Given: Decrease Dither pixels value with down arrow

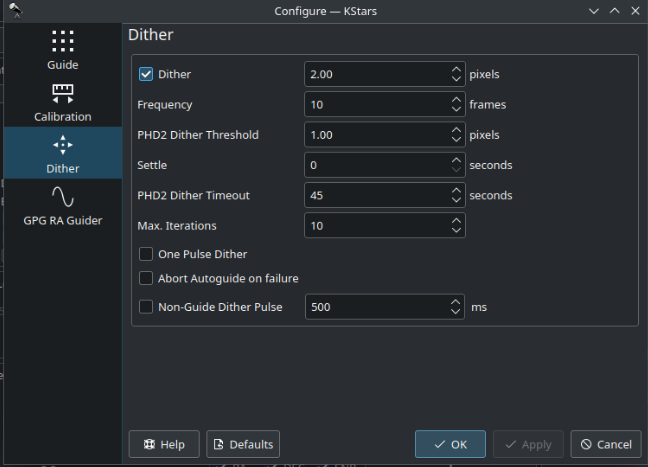Looking at the screenshot, I should tap(456, 79).
